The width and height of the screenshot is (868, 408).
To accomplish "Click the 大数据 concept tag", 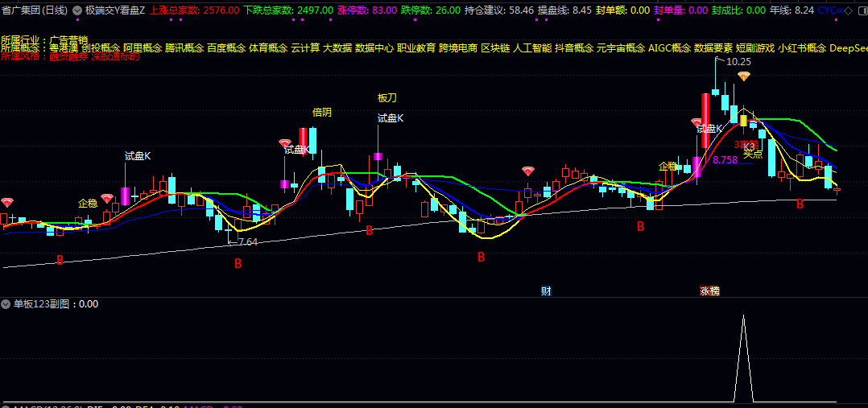I will (337, 48).
